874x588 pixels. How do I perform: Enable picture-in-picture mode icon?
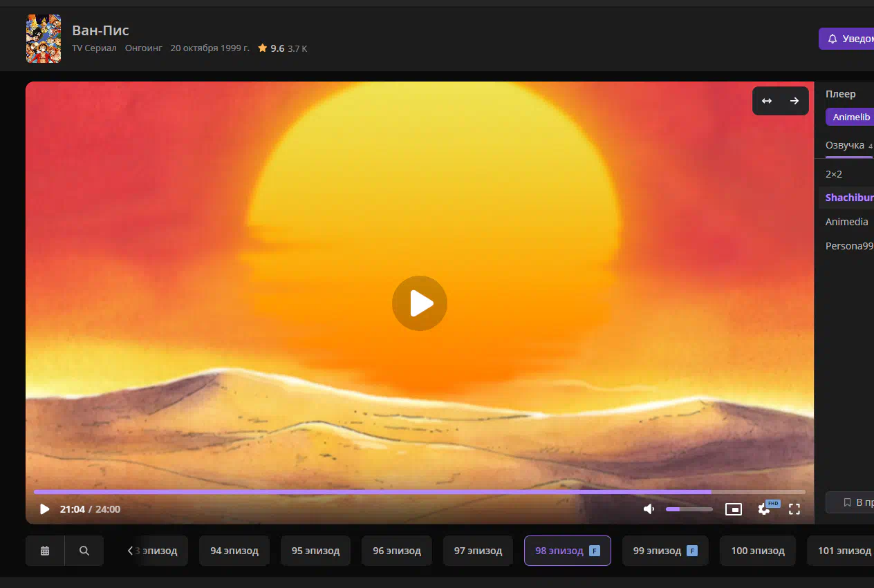(733, 509)
